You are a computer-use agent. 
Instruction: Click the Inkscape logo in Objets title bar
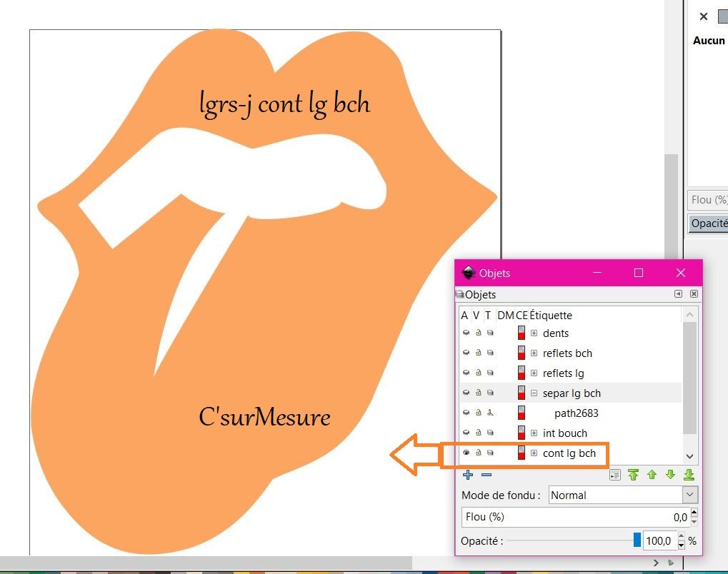(x=469, y=273)
